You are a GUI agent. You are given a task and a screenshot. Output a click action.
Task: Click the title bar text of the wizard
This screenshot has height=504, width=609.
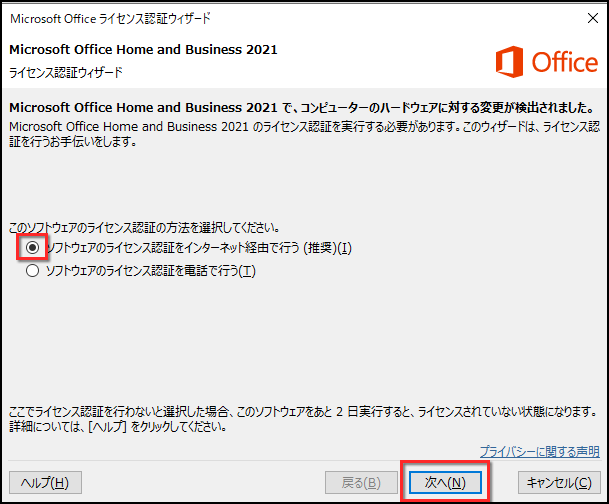110,18
